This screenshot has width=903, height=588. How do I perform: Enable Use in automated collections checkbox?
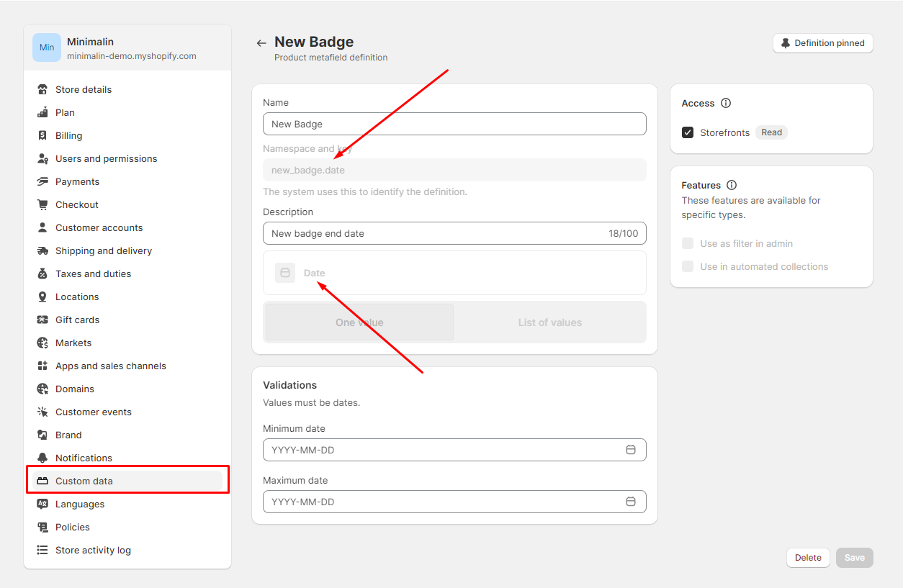click(x=688, y=266)
